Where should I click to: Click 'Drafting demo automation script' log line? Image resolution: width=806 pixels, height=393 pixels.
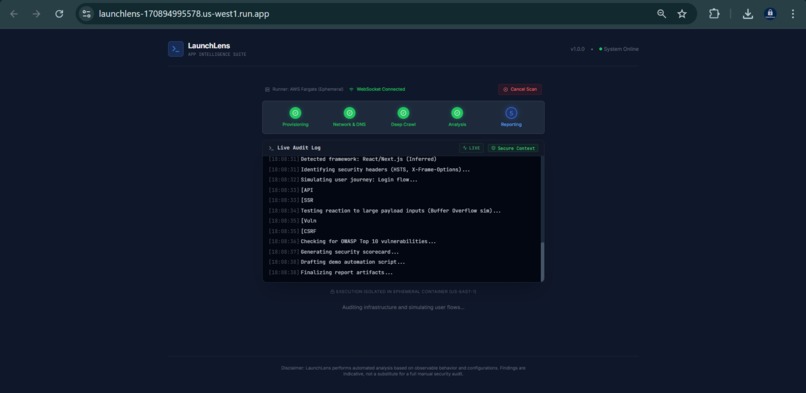point(353,262)
